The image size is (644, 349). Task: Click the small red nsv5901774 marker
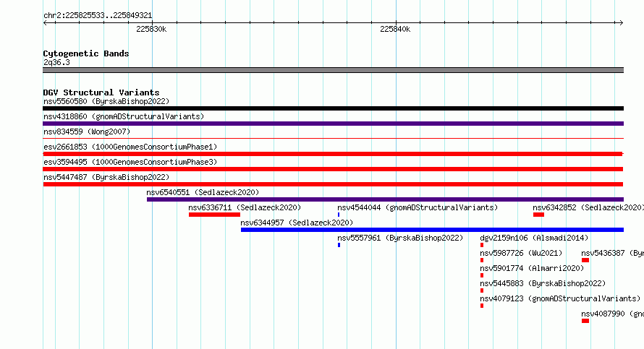pos(482,275)
